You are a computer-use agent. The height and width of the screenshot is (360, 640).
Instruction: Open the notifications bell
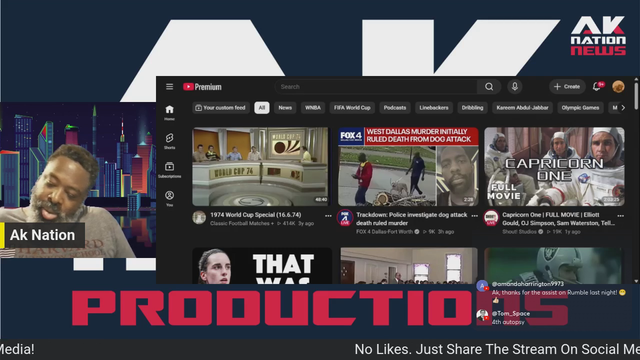coord(597,87)
